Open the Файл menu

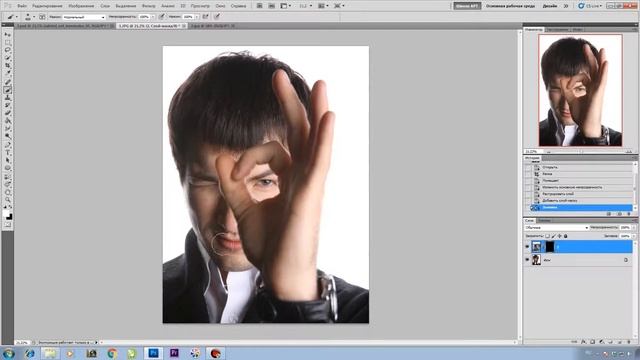point(22,6)
